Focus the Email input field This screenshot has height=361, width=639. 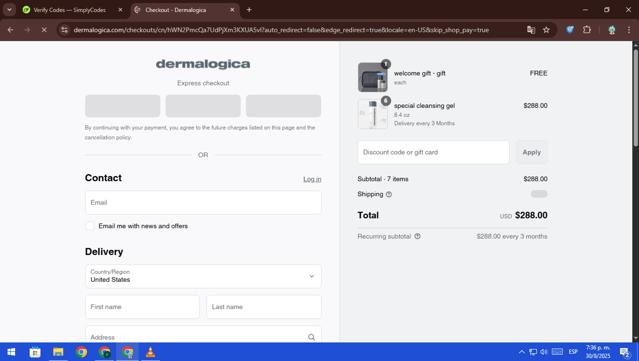click(x=203, y=203)
